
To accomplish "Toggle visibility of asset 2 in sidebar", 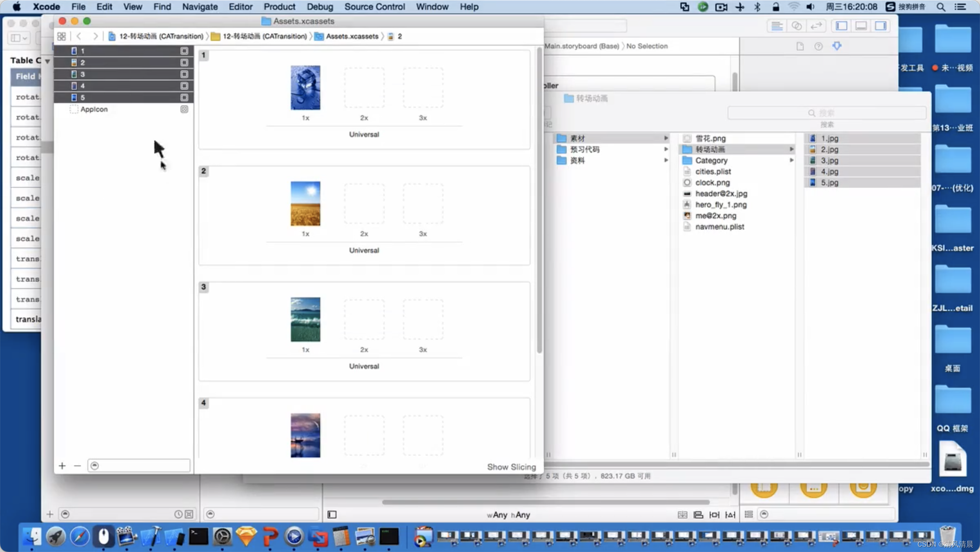I will point(184,62).
